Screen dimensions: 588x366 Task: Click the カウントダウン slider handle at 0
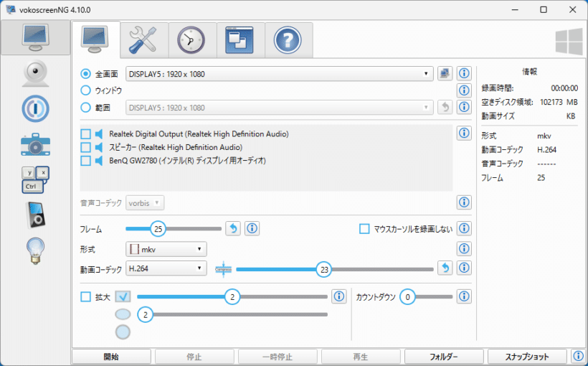pyautogui.click(x=407, y=297)
